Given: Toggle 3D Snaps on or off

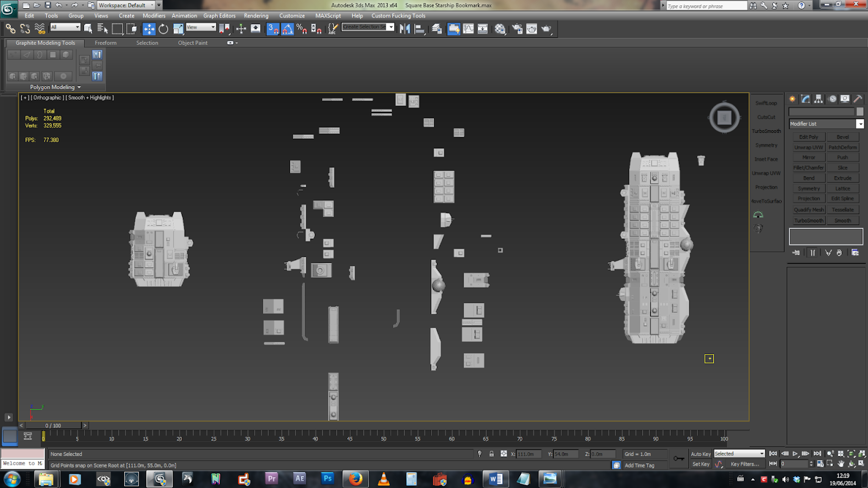Looking at the screenshot, I should tap(273, 29).
